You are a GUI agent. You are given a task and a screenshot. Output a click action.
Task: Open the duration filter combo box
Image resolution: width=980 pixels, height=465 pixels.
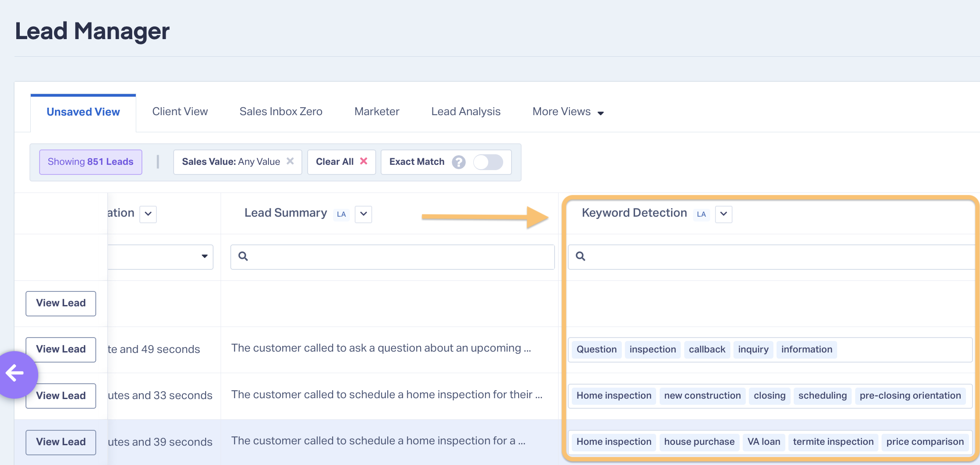(x=160, y=257)
